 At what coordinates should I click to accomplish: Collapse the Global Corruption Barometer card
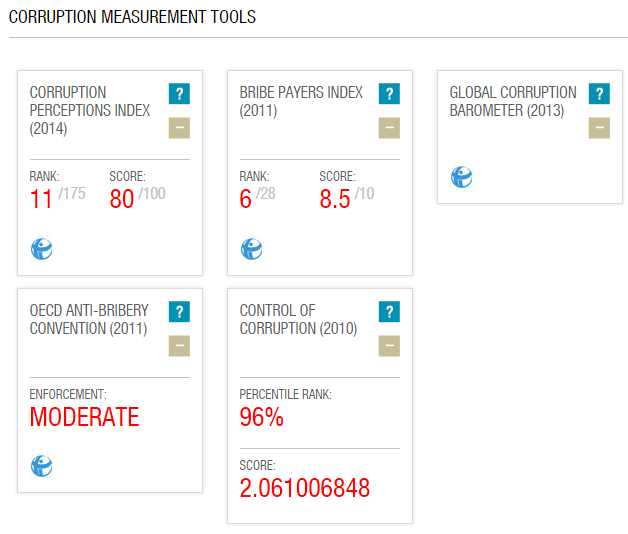pyautogui.click(x=599, y=128)
